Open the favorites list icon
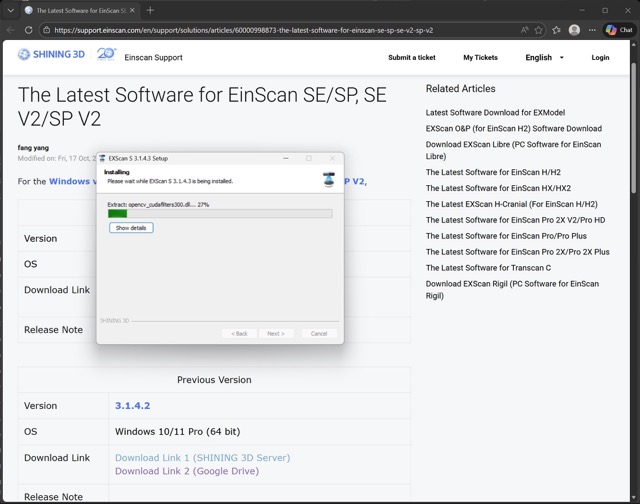The image size is (640, 504). (x=556, y=30)
